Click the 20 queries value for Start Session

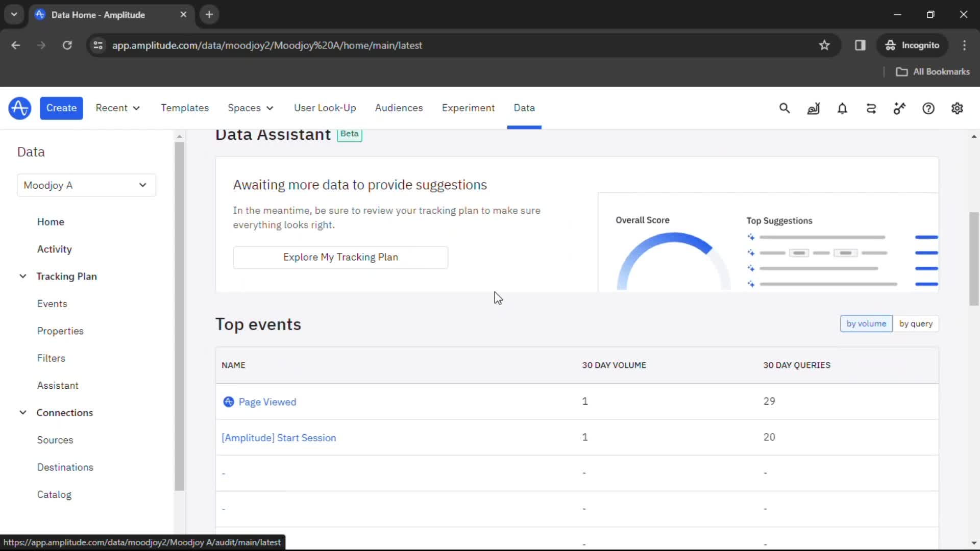tap(769, 437)
